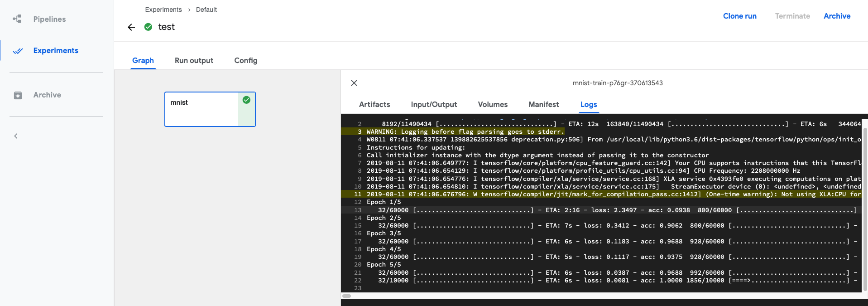Open Experiments breadcrumb link

(163, 10)
